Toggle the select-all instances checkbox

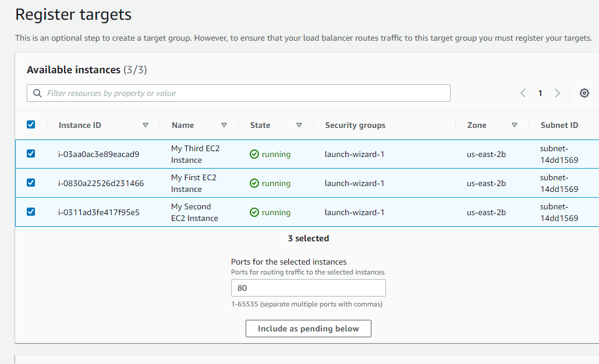point(31,124)
